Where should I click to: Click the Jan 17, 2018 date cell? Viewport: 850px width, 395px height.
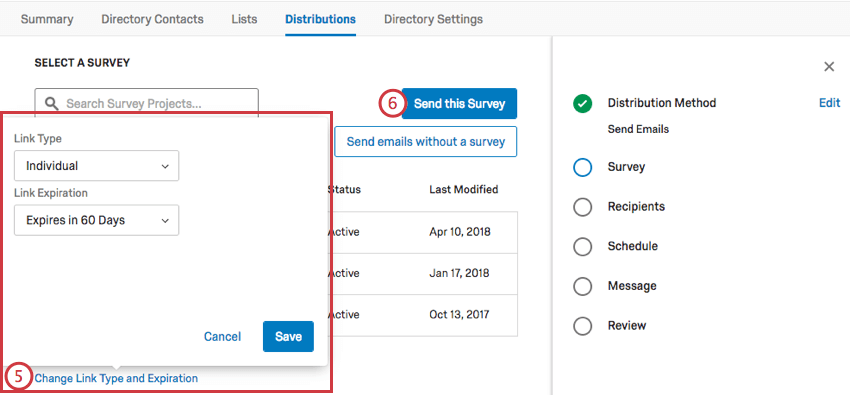pos(459,273)
